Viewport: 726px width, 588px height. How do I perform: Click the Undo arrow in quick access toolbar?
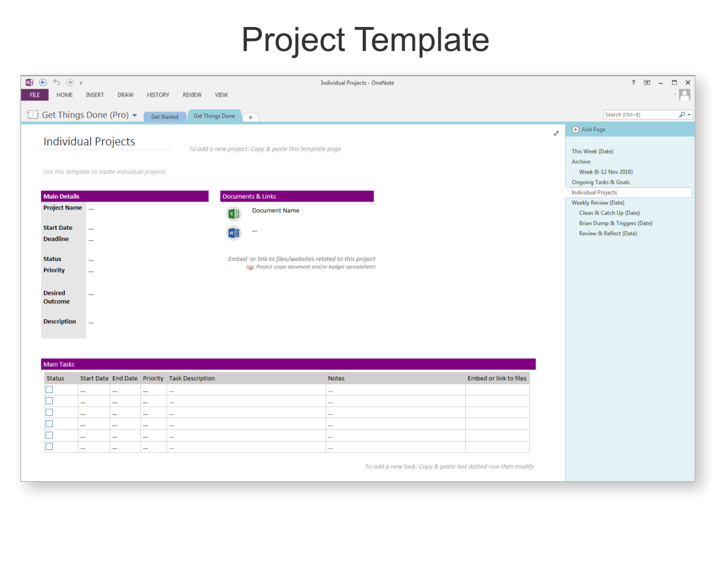56,83
